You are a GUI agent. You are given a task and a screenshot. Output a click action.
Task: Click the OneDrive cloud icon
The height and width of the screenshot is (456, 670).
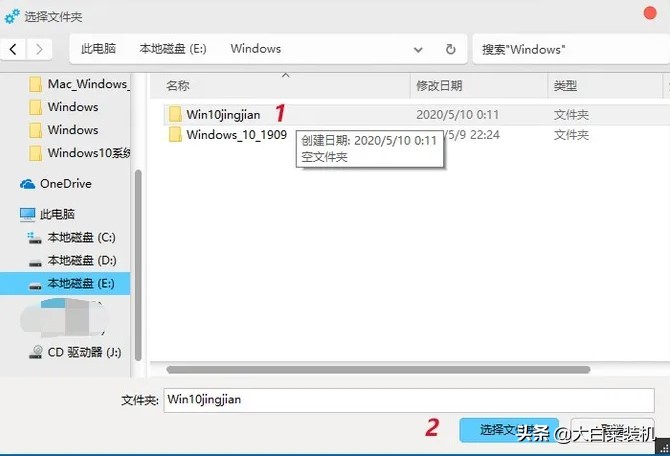pyautogui.click(x=27, y=184)
